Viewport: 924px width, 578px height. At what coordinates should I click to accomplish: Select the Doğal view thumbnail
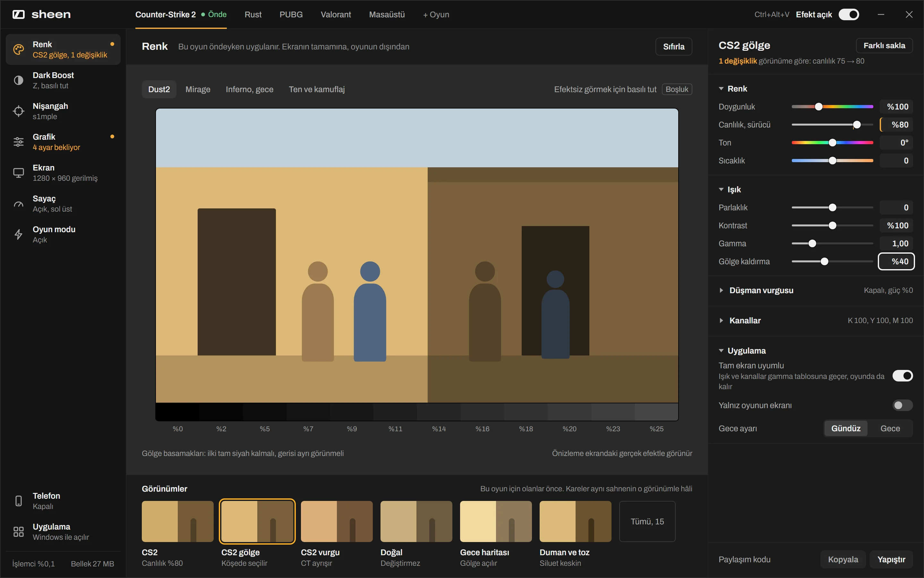click(416, 521)
